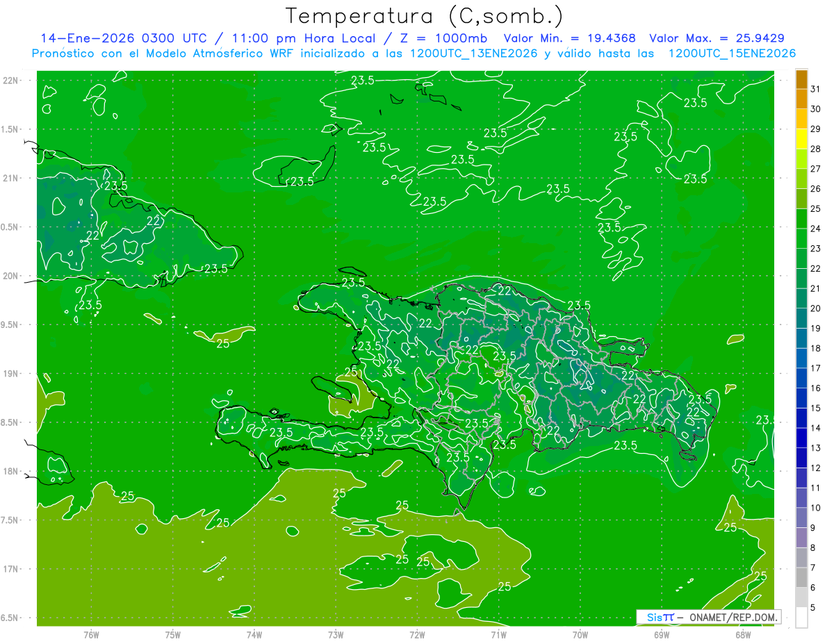Click the colorbar label '12'
This screenshot has width=834, height=644.
(815, 468)
